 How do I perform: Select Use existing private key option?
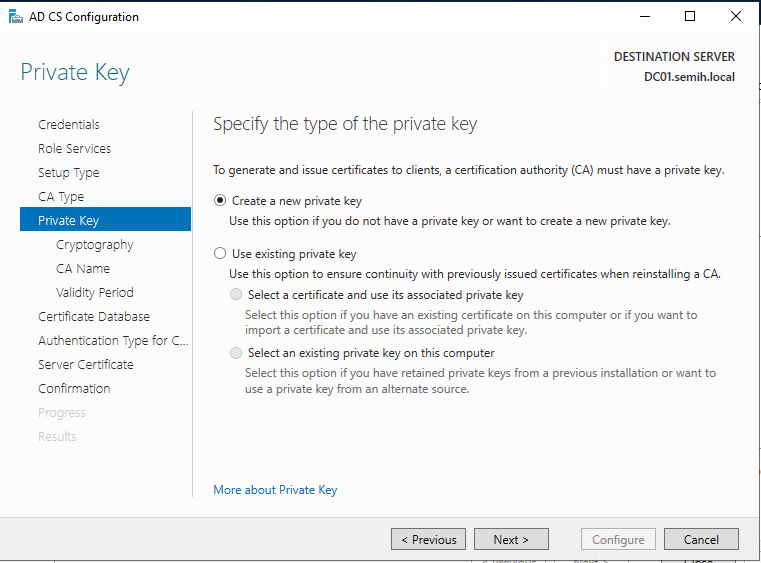220,254
